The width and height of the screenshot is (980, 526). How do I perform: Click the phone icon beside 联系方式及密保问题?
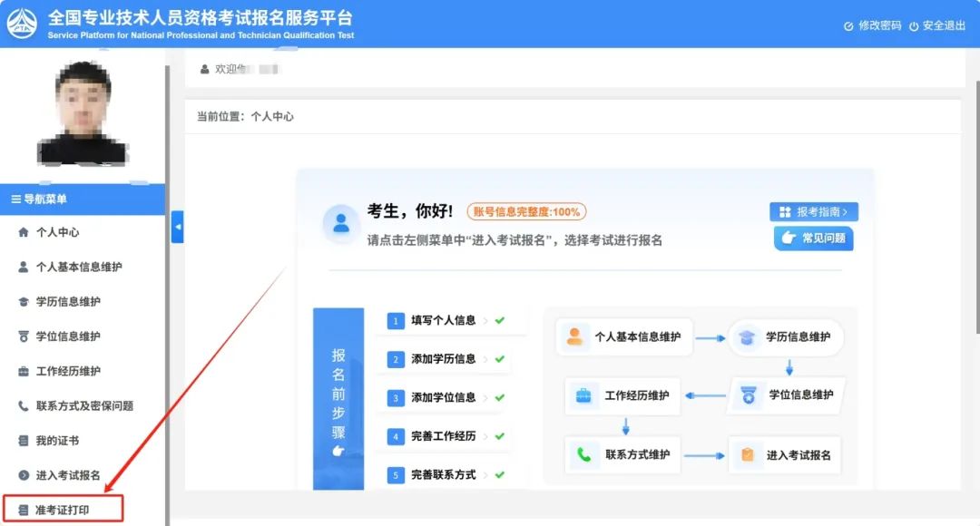click(x=24, y=406)
